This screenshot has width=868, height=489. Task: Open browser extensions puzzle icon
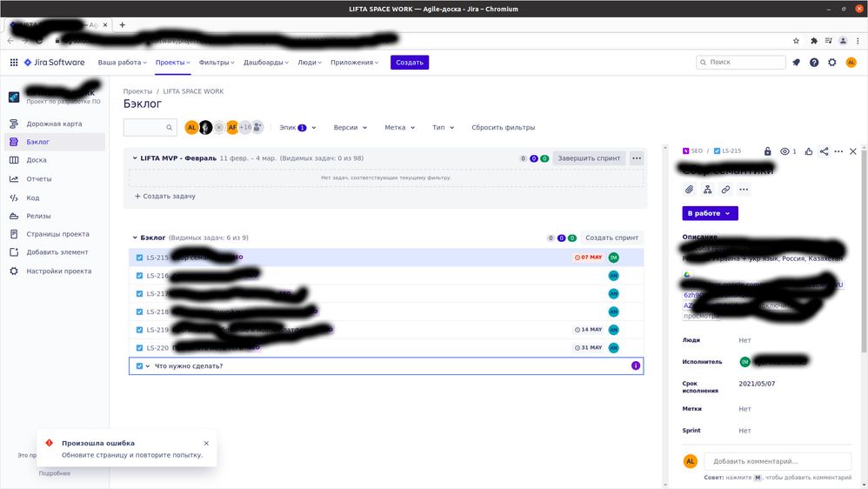[x=814, y=40]
